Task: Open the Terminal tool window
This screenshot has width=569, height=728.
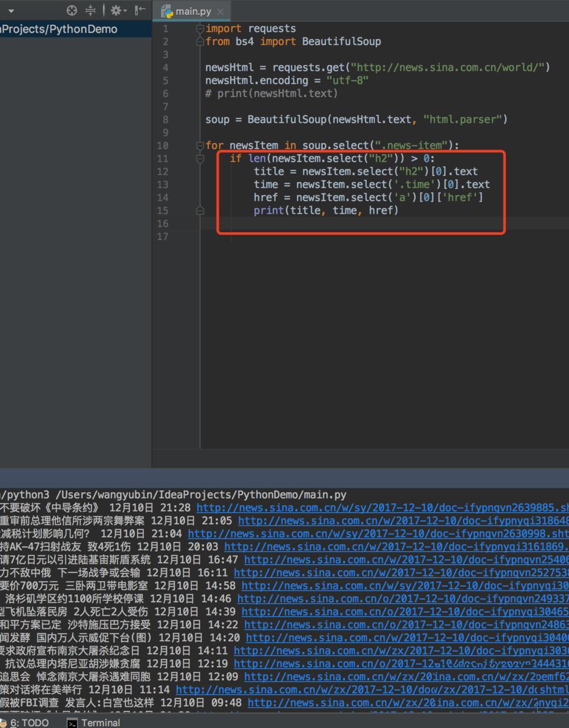Action: (100, 723)
